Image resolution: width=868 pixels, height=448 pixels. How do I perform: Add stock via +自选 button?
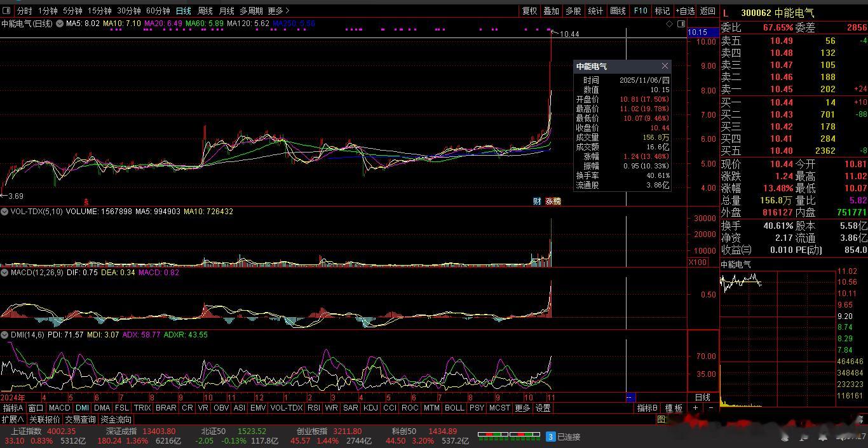[x=685, y=11]
